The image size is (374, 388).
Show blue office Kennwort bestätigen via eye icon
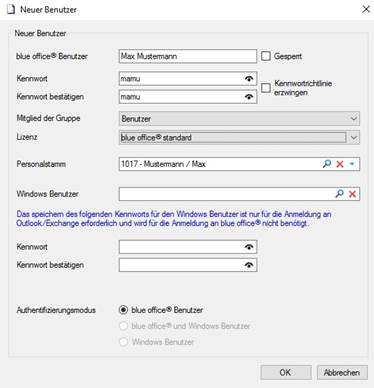249,97
